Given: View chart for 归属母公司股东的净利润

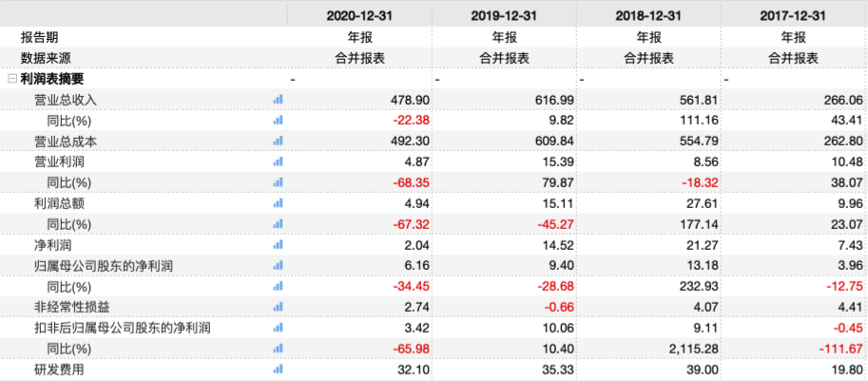Looking at the screenshot, I should [279, 265].
